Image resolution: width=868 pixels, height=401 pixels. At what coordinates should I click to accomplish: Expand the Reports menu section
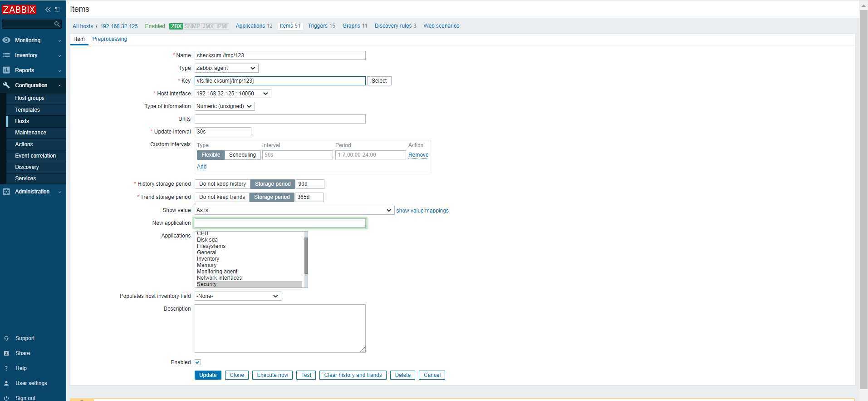point(33,70)
